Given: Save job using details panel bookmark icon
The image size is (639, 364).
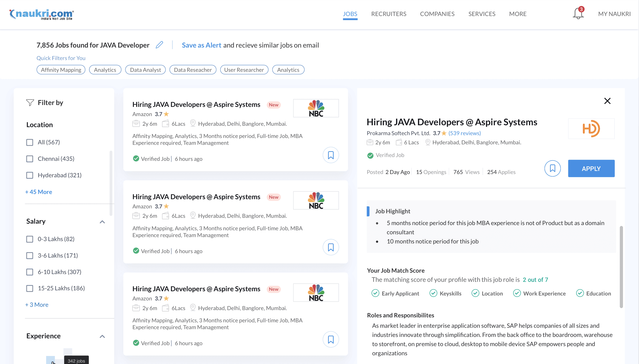Looking at the screenshot, I should point(552,169).
